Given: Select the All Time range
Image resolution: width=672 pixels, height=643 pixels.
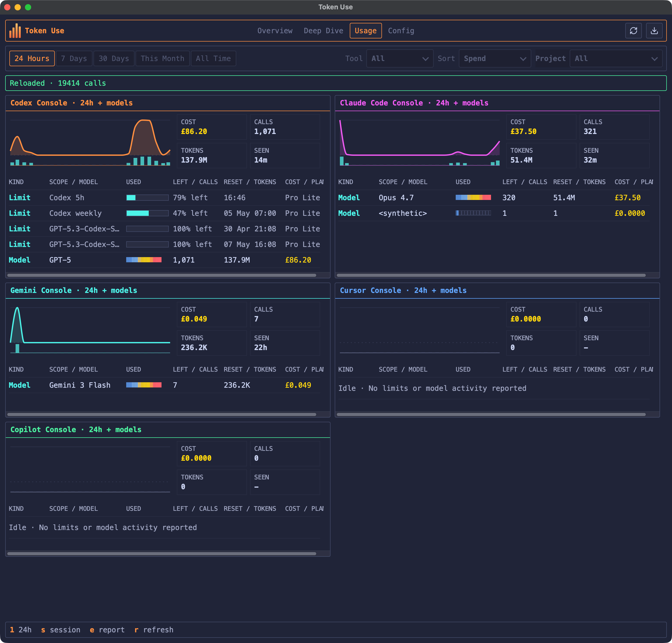Looking at the screenshot, I should (213, 59).
